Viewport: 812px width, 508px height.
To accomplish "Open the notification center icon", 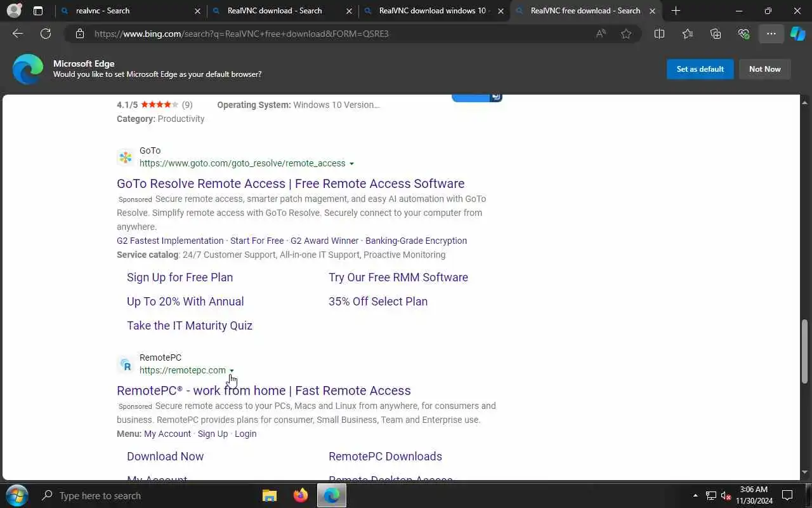I will 787,495.
